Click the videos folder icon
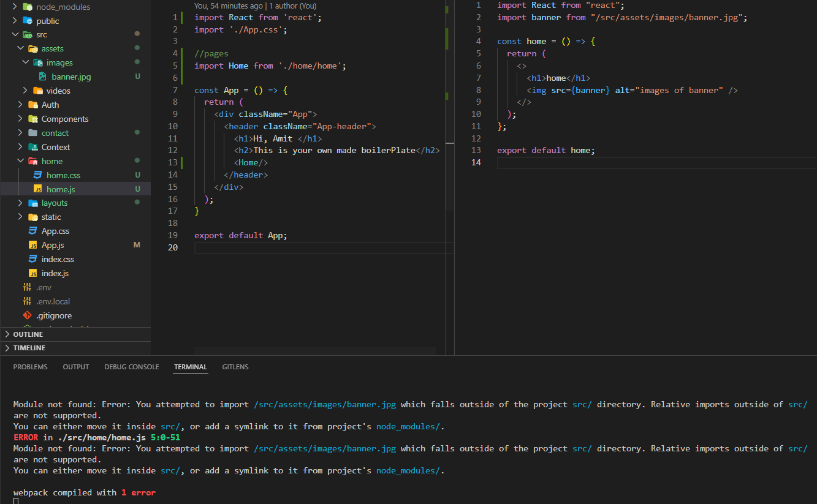Screen dimensions: 817x504 point(37,91)
